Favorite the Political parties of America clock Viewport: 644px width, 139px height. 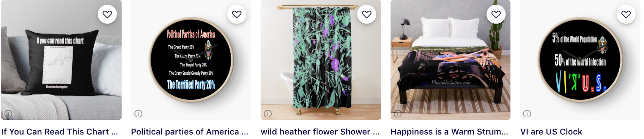pyautogui.click(x=237, y=14)
